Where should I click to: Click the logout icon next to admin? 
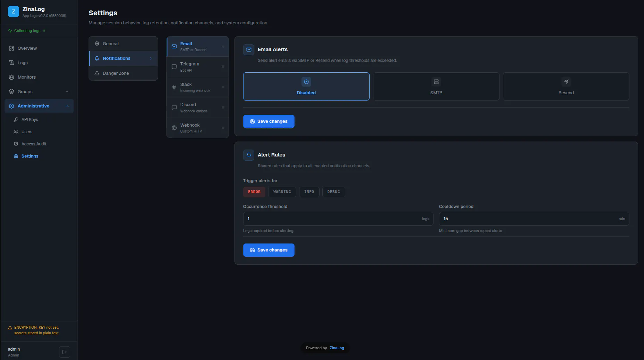pos(65,352)
